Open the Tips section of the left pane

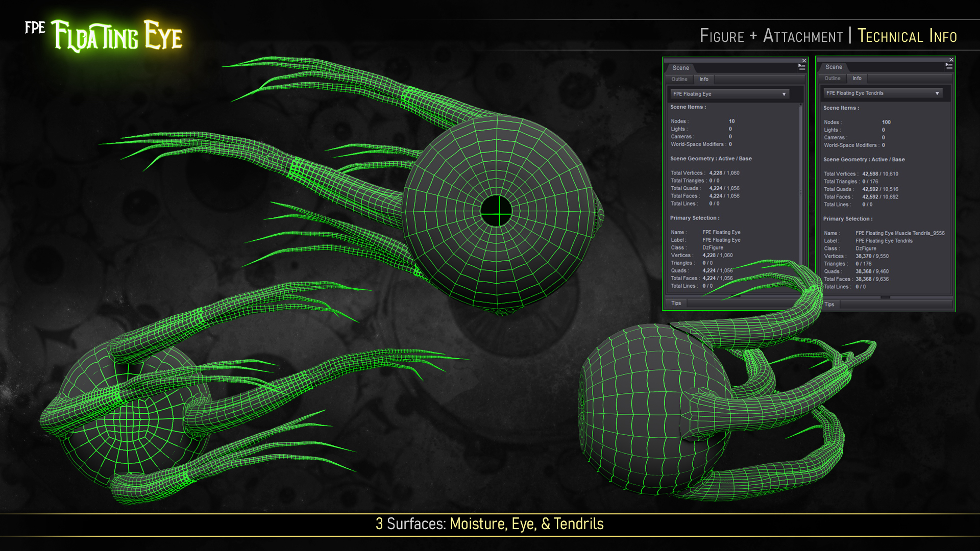(676, 303)
